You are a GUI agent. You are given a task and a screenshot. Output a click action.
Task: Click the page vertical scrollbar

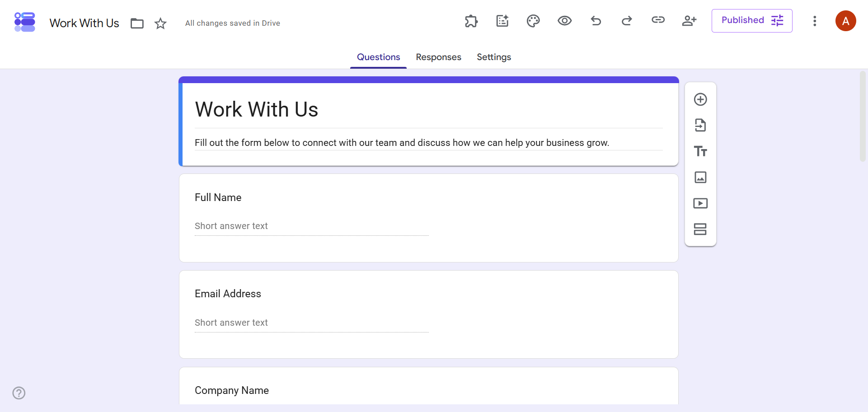863,117
